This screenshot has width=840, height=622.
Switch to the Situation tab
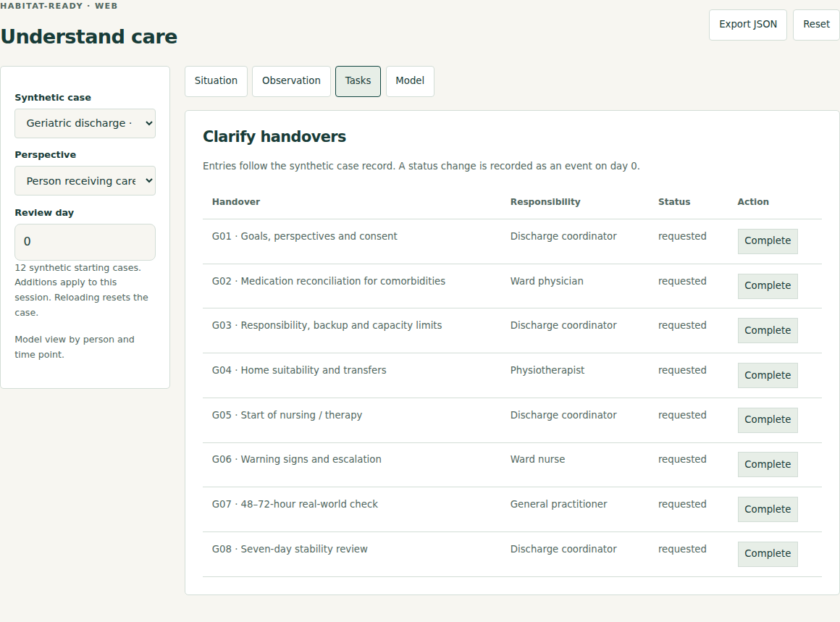tap(216, 81)
